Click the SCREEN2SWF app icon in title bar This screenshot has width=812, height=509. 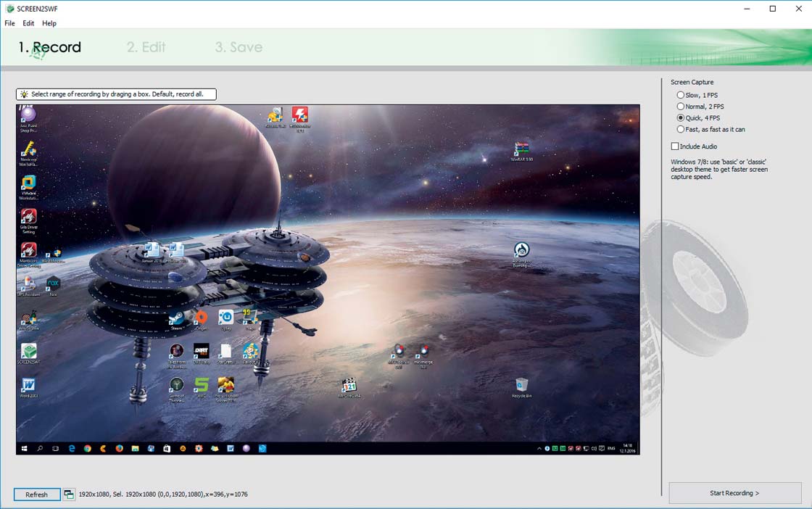[x=9, y=9]
